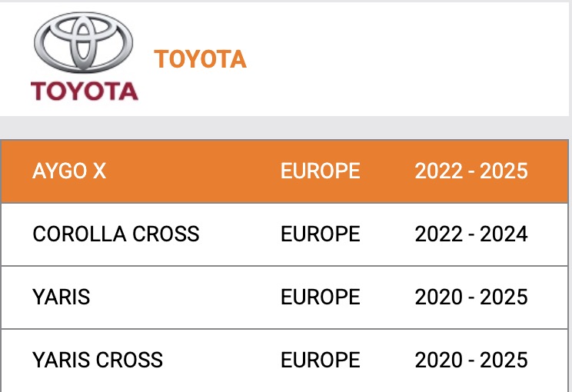Open the YARIS CROSS model entry
The height and width of the screenshot is (392, 572).
click(98, 360)
